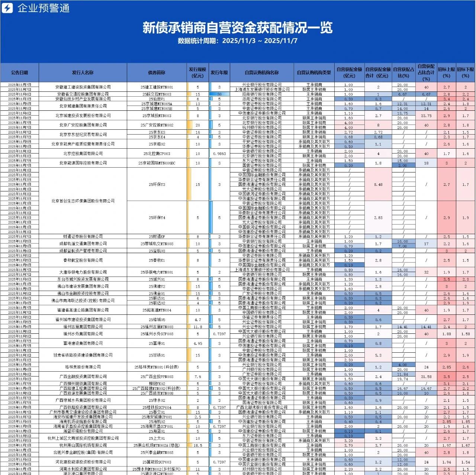Click issuer 甘肃省铁路投资建设集团有限公司

[x=83, y=355]
